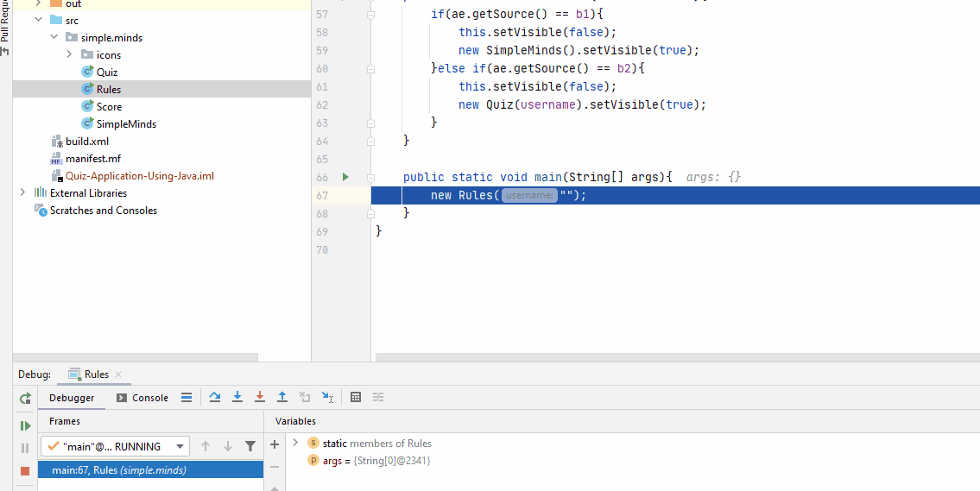Select the Debugger tab
This screenshot has width=980, height=491.
pos(72,398)
